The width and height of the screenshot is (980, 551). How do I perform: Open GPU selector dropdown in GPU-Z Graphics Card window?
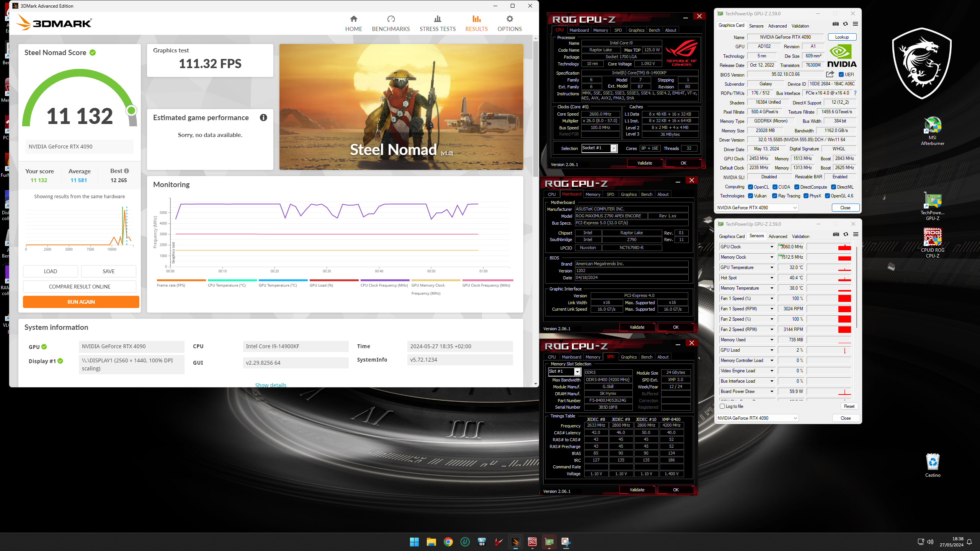(757, 208)
